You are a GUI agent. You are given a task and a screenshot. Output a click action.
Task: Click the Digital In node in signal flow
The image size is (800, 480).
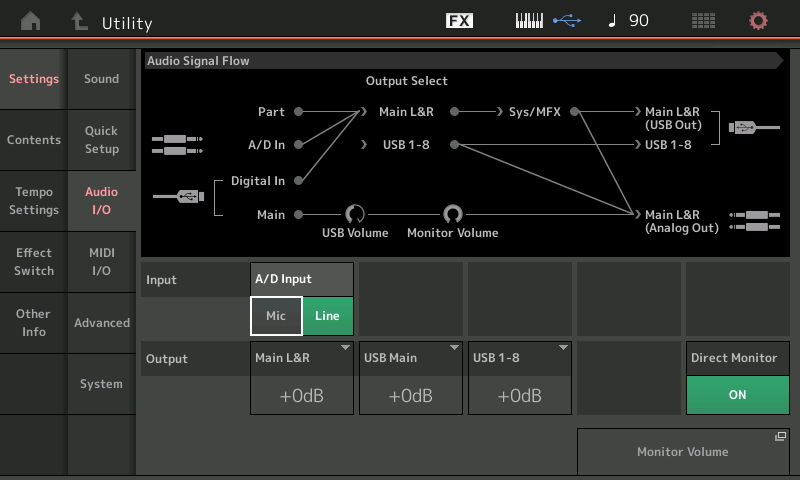[x=298, y=181]
